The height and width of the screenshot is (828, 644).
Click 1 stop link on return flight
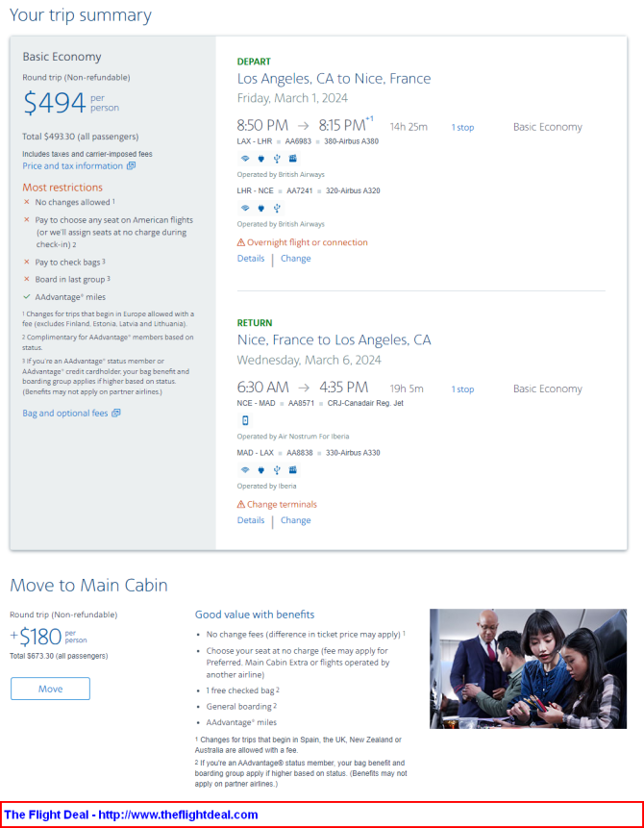point(462,389)
